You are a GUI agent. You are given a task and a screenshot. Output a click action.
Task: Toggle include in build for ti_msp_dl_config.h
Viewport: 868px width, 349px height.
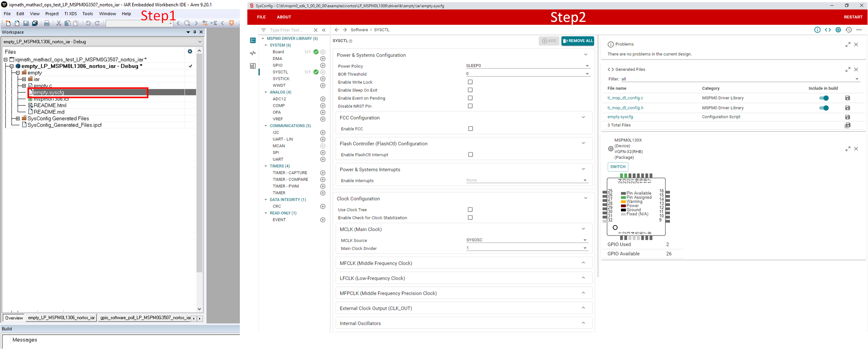coord(824,108)
